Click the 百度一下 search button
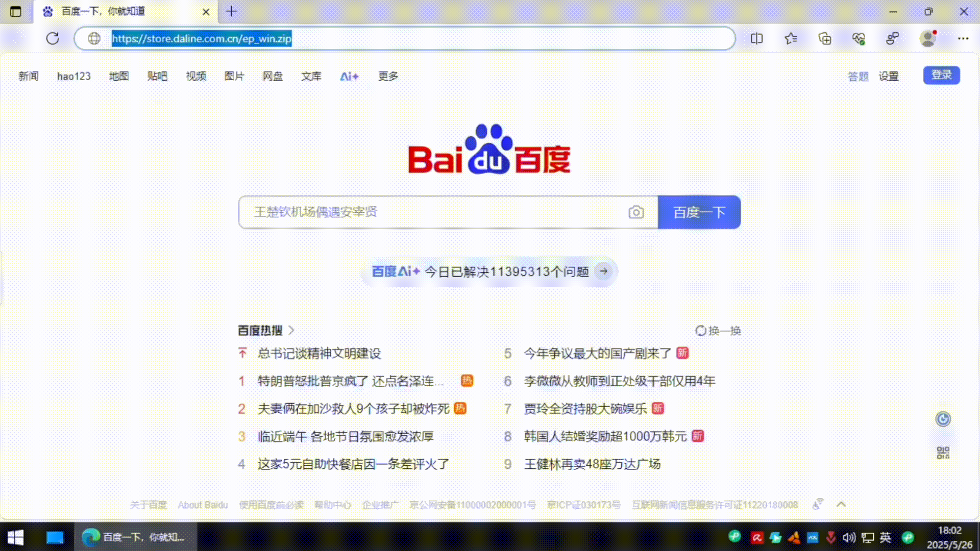The width and height of the screenshot is (980, 551). (x=699, y=212)
